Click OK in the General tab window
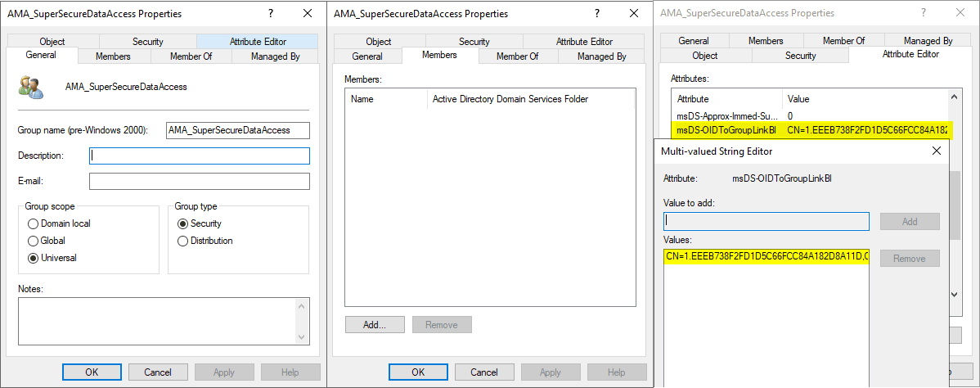Viewport: 980px width, 388px height. 92,372
